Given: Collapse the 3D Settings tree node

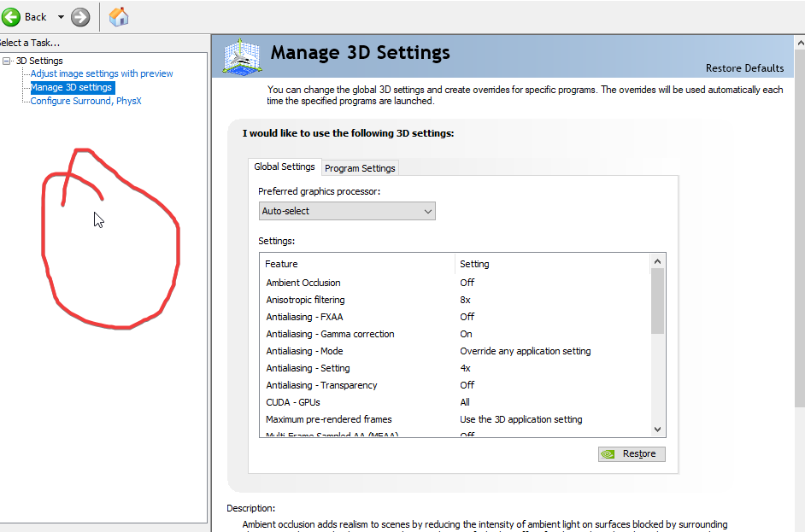Looking at the screenshot, I should (6, 61).
